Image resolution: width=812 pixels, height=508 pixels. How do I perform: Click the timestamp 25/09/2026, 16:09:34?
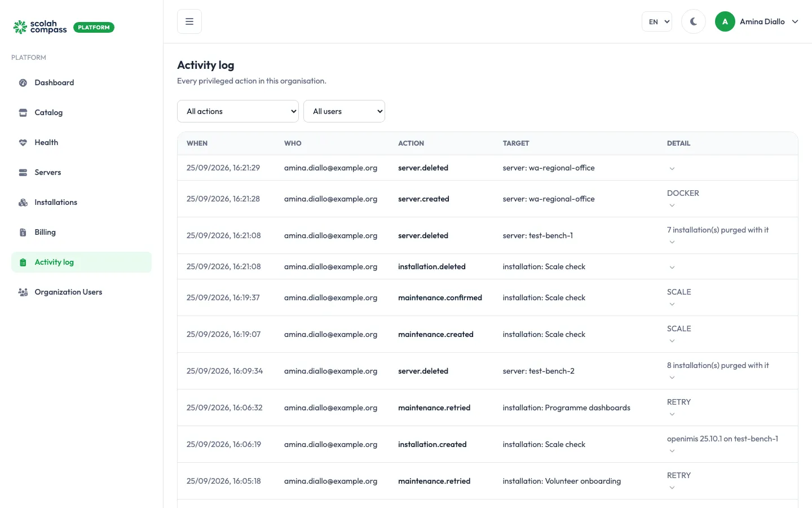224,371
